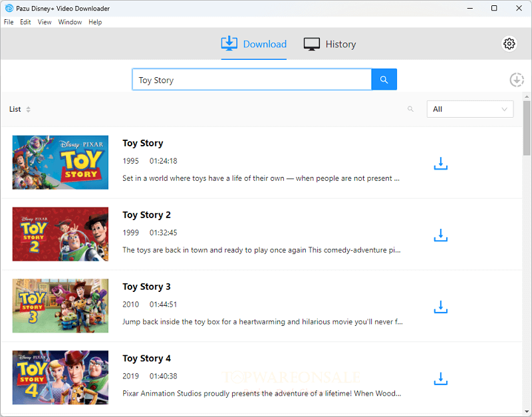Open the circular download queue icon
The height and width of the screenshot is (417, 532).
point(517,80)
